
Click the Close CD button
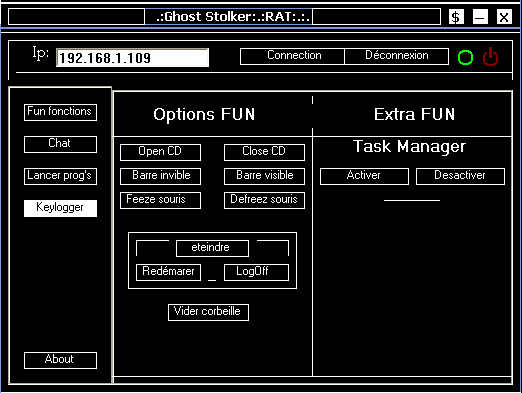point(264,152)
